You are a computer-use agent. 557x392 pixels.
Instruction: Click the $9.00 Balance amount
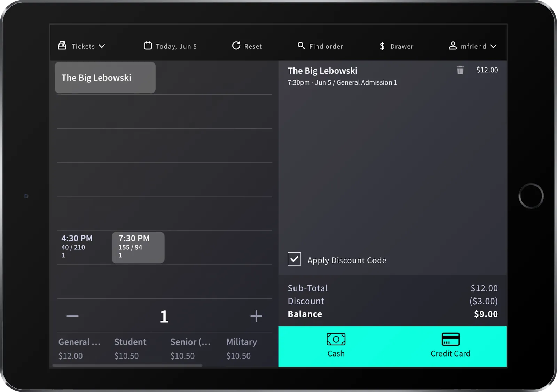point(486,314)
